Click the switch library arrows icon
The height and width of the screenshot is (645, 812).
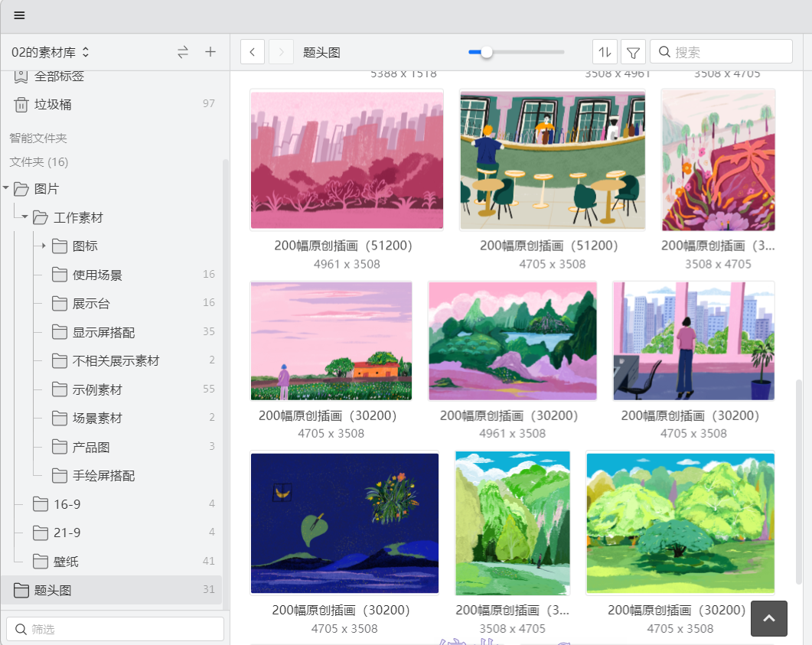pyautogui.click(x=183, y=52)
